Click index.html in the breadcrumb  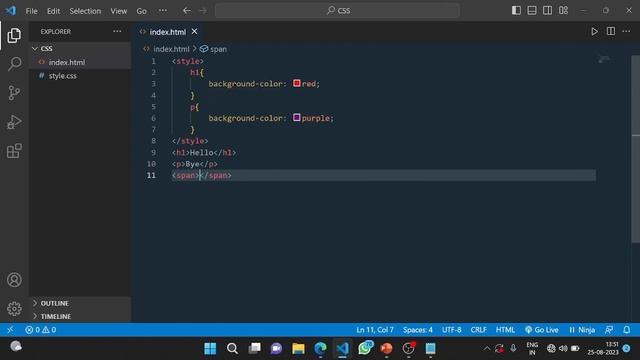click(171, 49)
